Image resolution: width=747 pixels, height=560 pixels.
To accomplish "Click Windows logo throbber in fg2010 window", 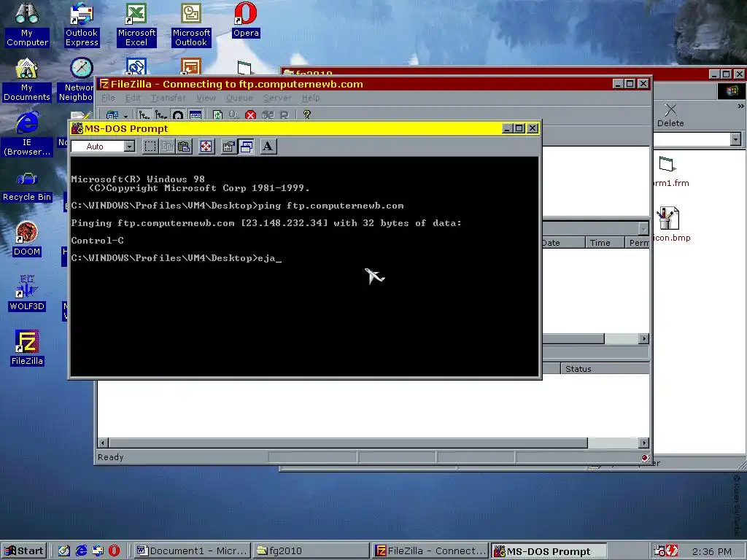I will pyautogui.click(x=732, y=90).
